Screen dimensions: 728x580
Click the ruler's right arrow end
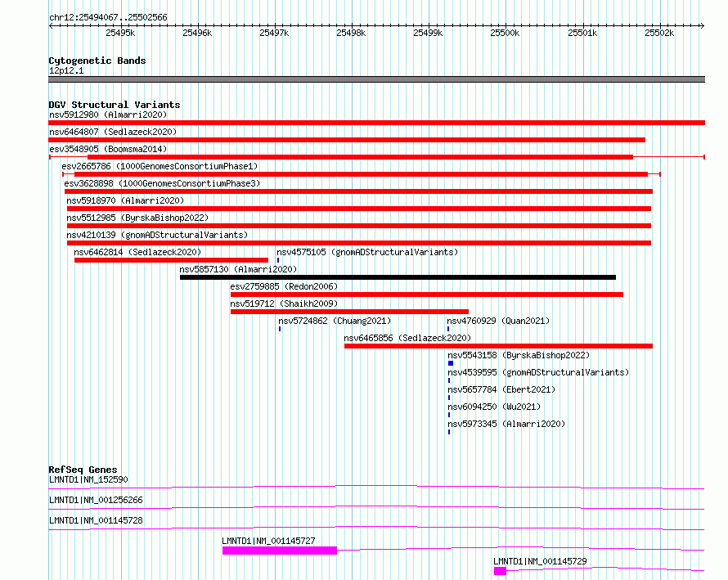click(x=703, y=26)
